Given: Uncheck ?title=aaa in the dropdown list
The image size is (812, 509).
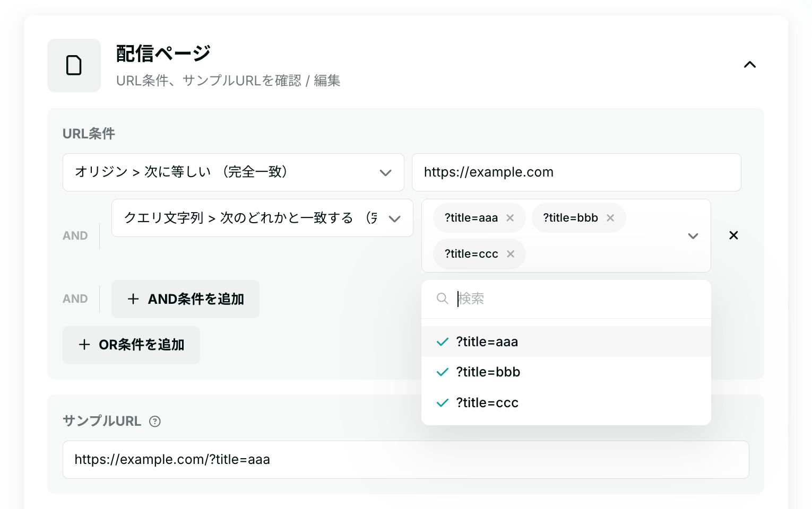Looking at the screenshot, I should tap(487, 341).
